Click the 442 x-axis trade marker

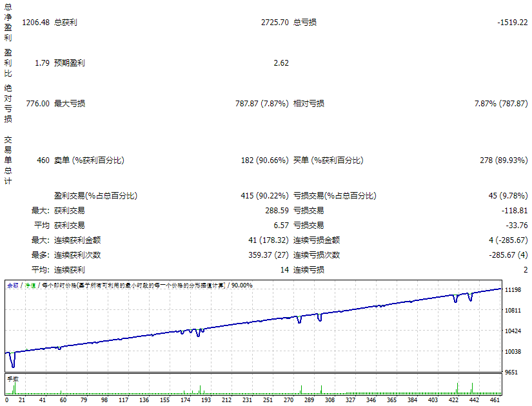[475, 400]
